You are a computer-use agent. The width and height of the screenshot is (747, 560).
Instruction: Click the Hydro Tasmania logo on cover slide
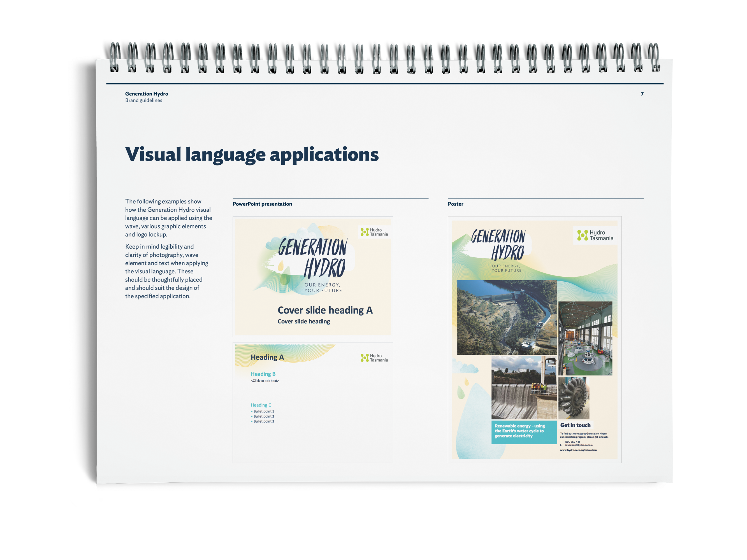point(374,232)
